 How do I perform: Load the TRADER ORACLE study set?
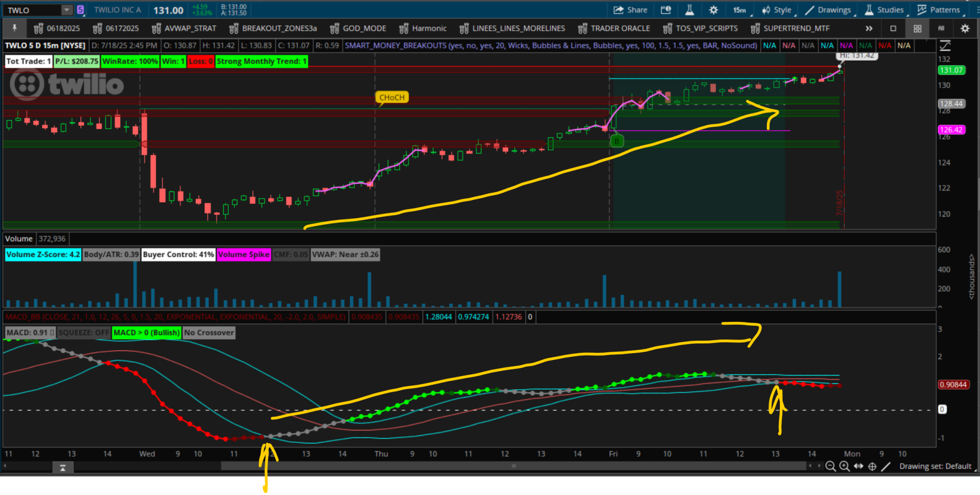click(614, 28)
